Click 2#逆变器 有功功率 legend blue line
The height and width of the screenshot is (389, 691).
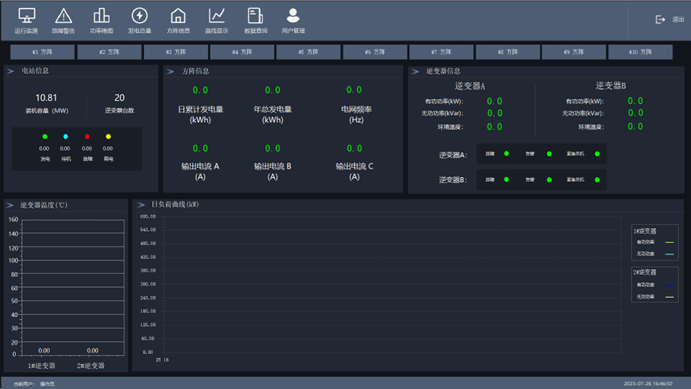coord(669,285)
